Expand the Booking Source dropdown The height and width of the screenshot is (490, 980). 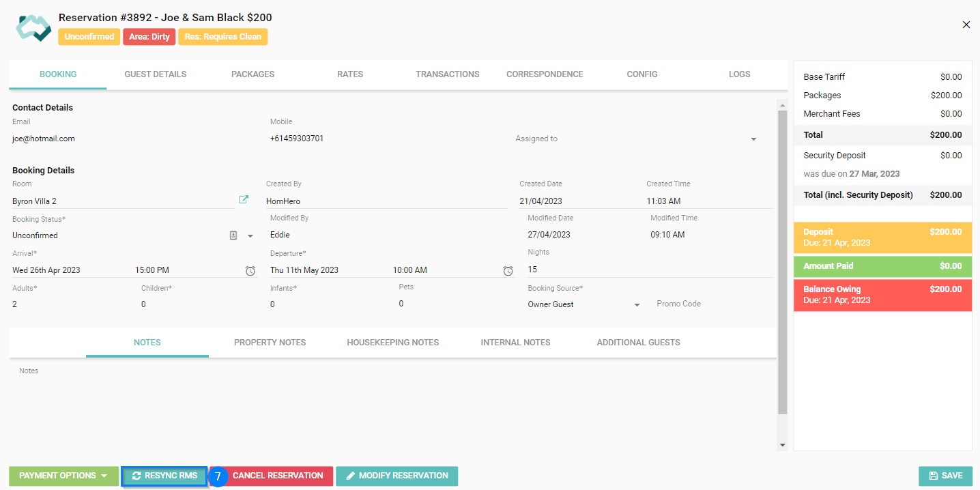click(637, 305)
